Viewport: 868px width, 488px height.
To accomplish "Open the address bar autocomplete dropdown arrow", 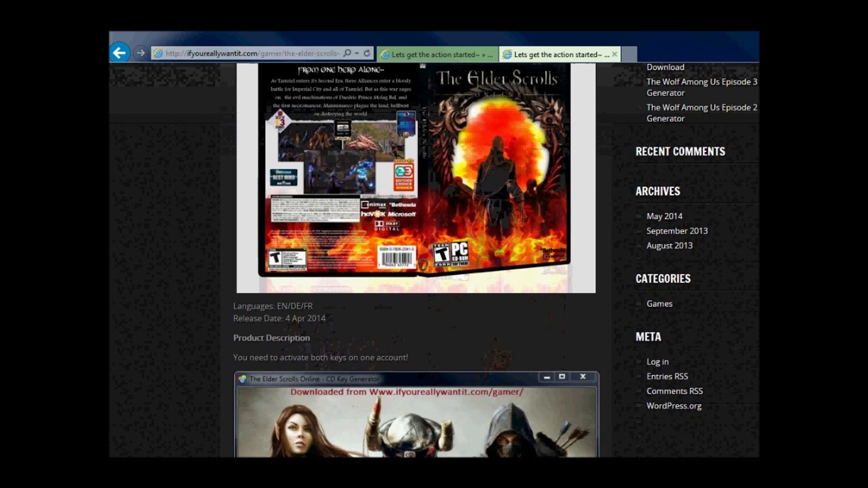I will (357, 53).
